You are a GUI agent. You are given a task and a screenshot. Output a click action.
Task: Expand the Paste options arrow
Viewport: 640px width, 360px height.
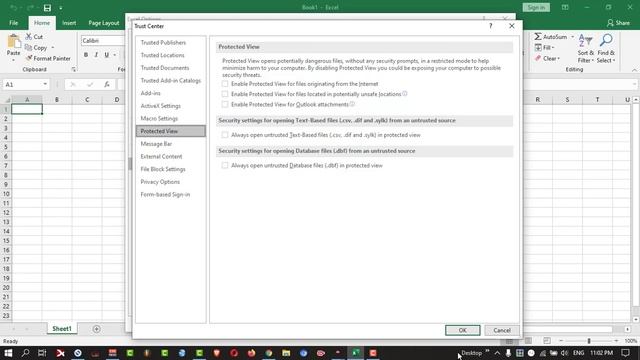coord(13,60)
